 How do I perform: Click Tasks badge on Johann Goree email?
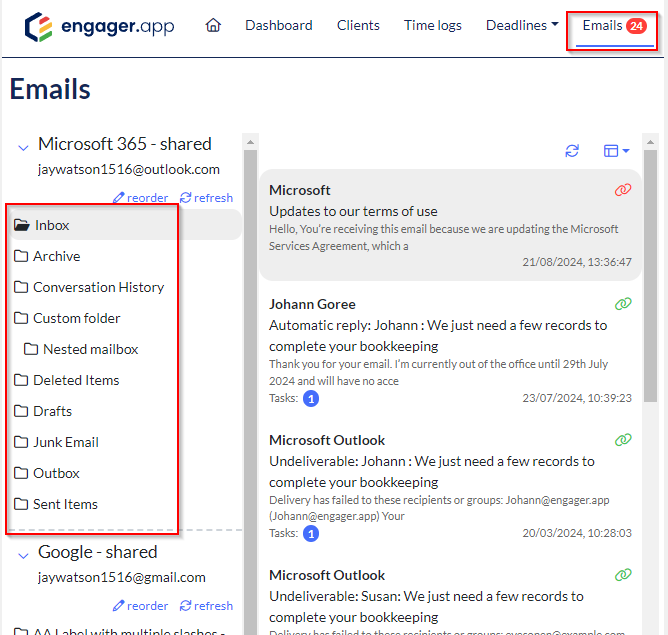tap(311, 399)
